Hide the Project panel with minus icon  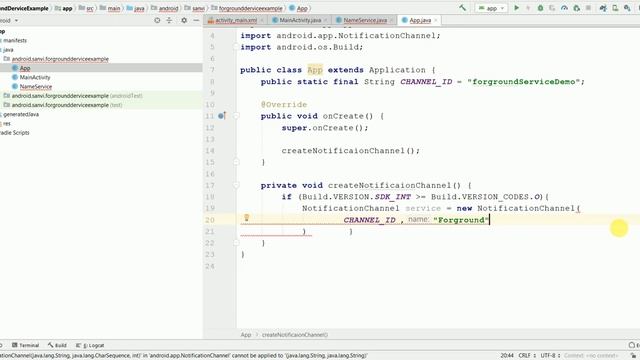pyautogui.click(x=196, y=20)
